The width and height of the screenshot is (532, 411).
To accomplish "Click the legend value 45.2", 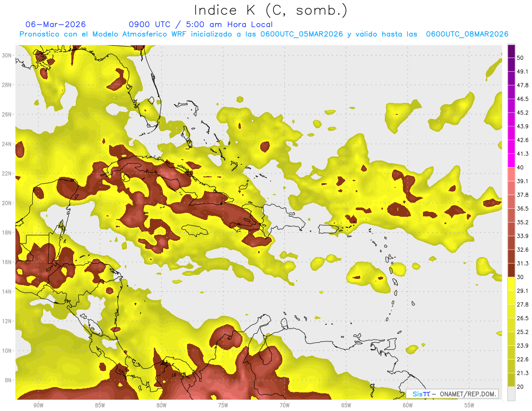I will click(x=523, y=113).
